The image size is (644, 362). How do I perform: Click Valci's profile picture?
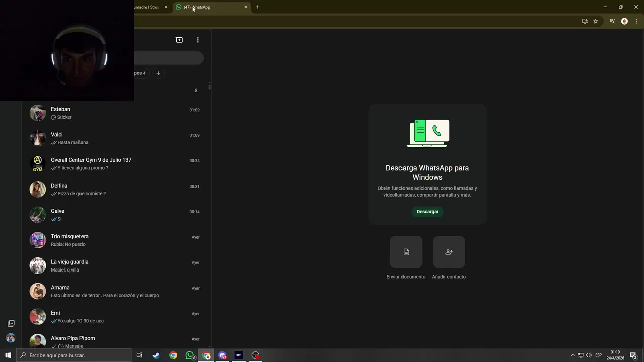point(38,138)
